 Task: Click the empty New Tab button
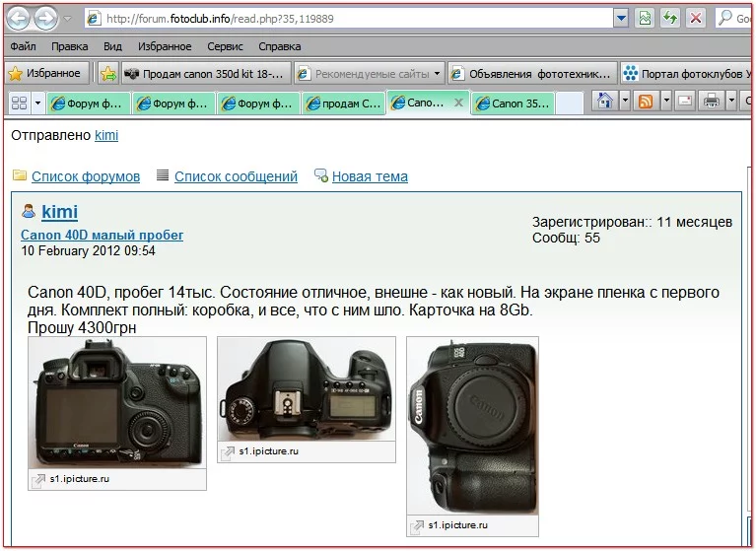(x=570, y=103)
